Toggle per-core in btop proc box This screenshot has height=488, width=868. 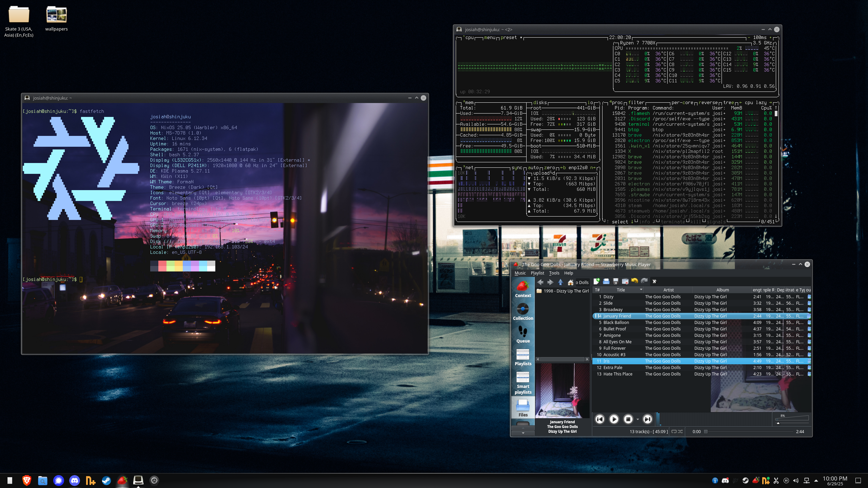[x=682, y=103]
